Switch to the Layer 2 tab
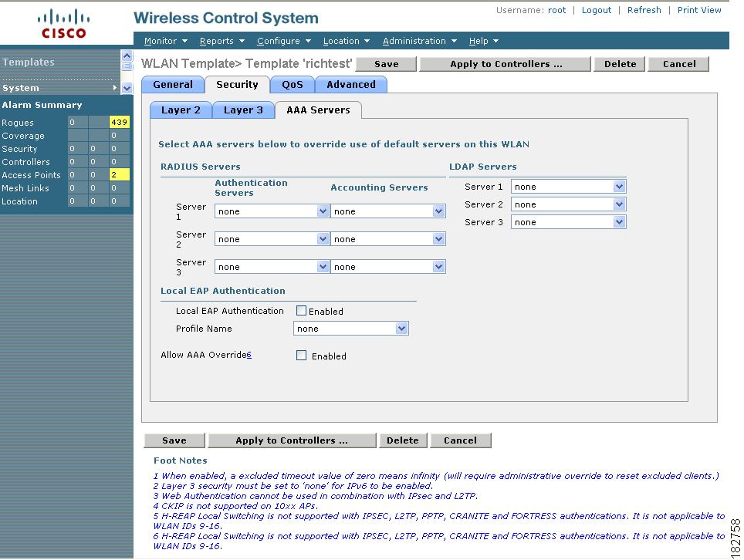The width and height of the screenshot is (744, 560). (181, 110)
